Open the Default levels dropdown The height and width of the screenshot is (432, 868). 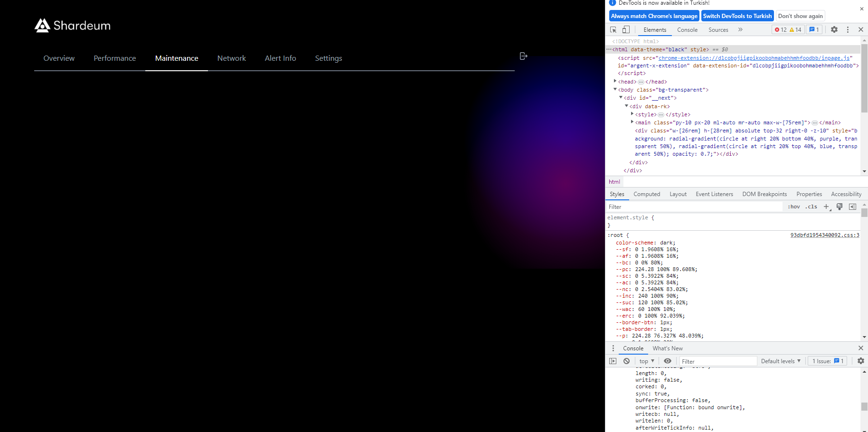pyautogui.click(x=781, y=361)
